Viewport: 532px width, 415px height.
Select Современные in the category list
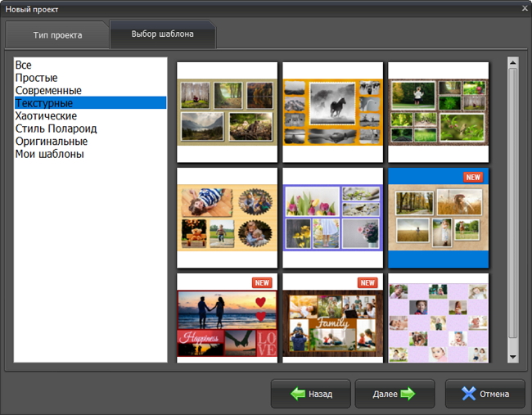coord(90,91)
